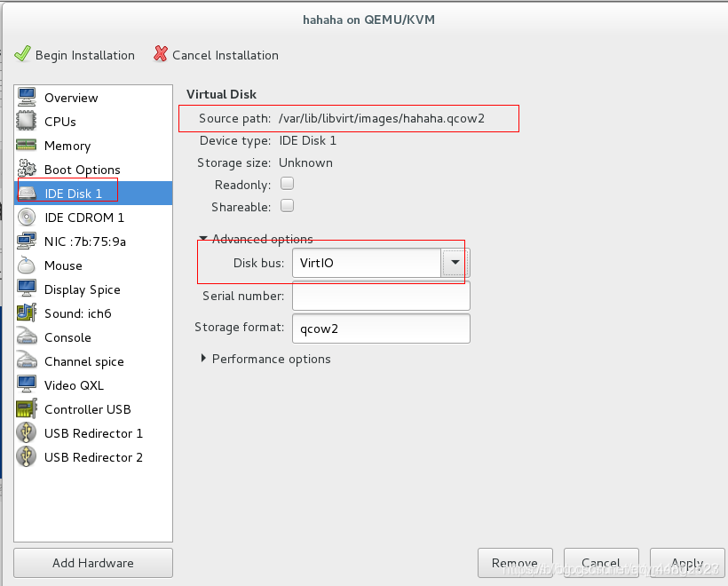Screen dimensions: 728x586
Task: Click the VirtIO disk bus combo field
Action: tap(367, 262)
